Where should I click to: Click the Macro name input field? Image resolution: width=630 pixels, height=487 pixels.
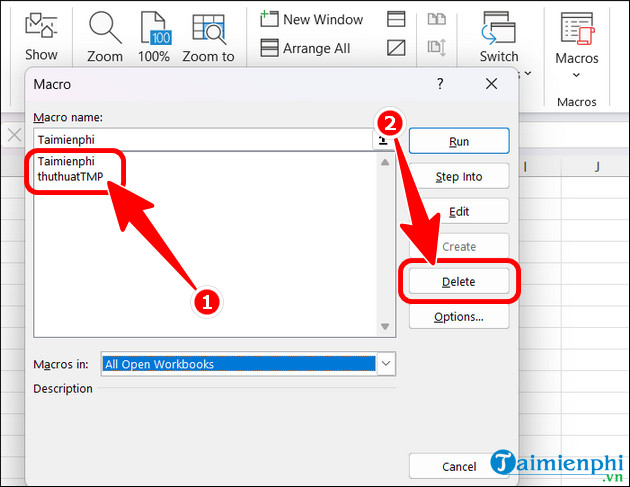coord(203,140)
